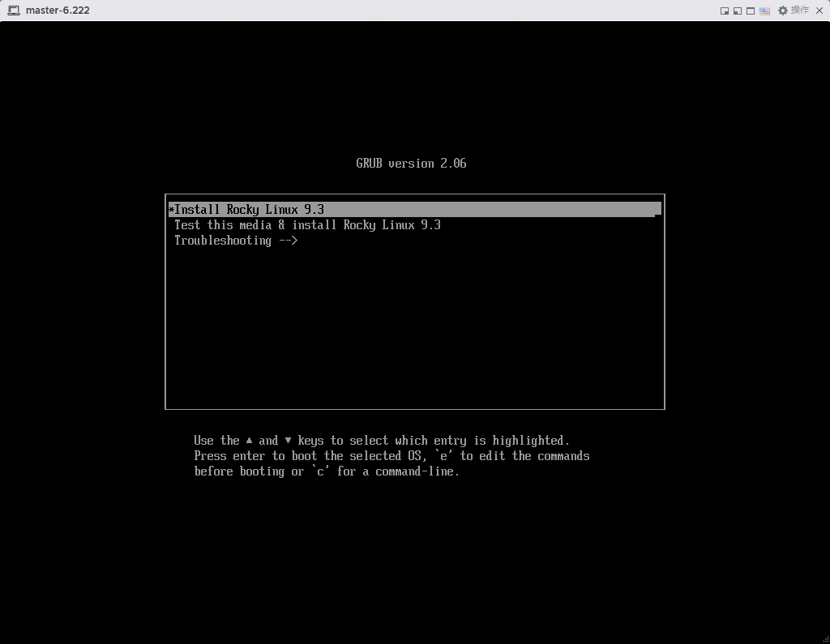Select Install Rocky Linux 9.3 entry
The height and width of the screenshot is (644, 830).
[x=414, y=209]
